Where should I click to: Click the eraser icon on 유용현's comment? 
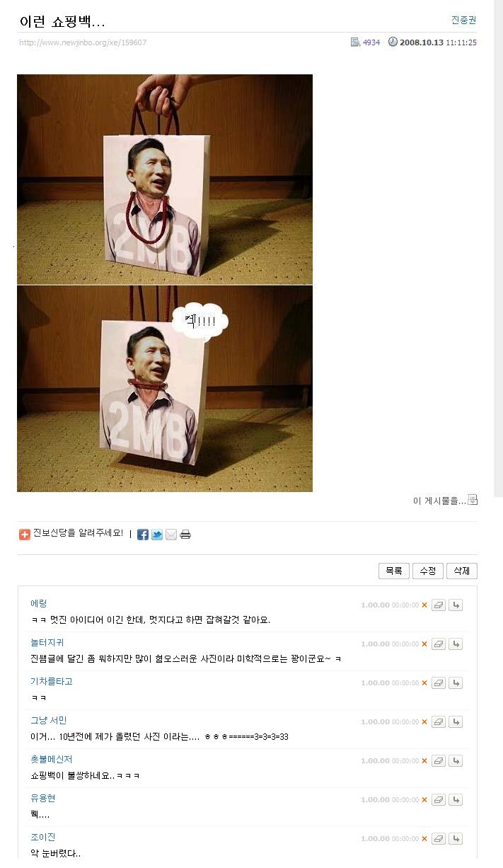click(x=439, y=800)
